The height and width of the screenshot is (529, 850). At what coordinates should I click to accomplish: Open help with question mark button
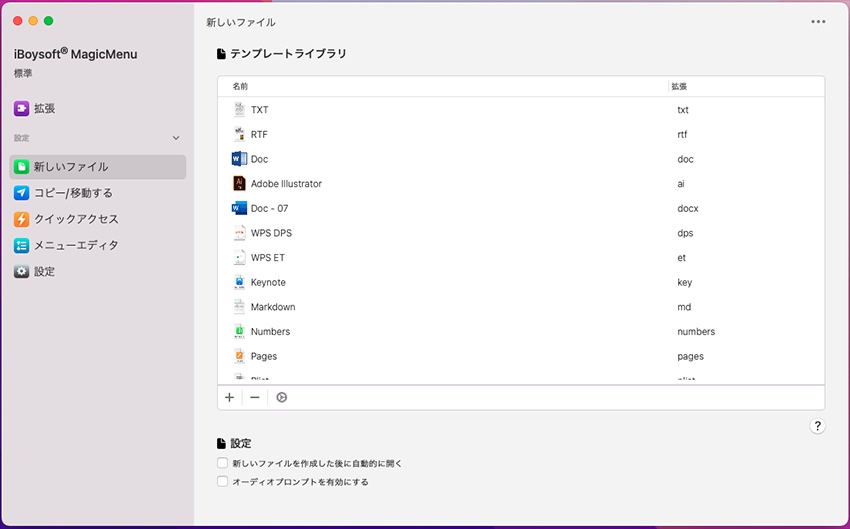point(817,426)
